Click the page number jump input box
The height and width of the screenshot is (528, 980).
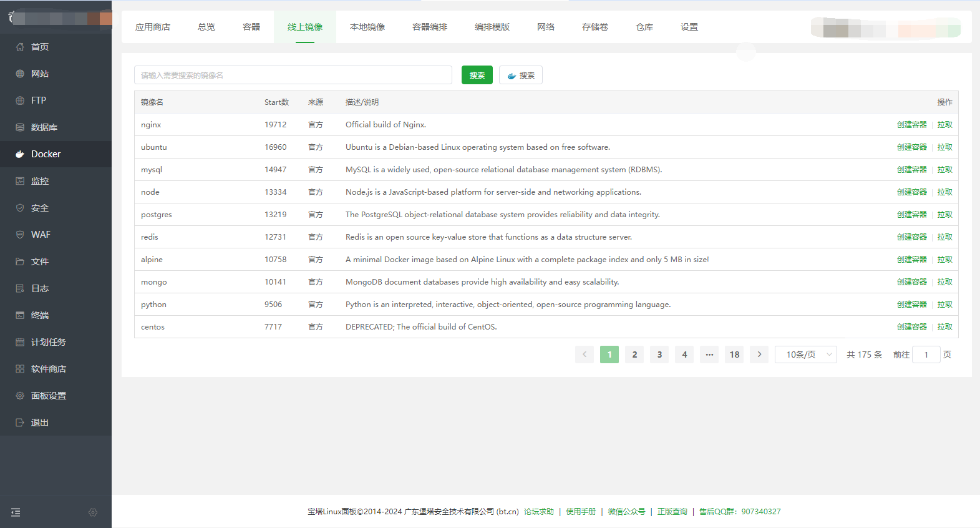[926, 354]
